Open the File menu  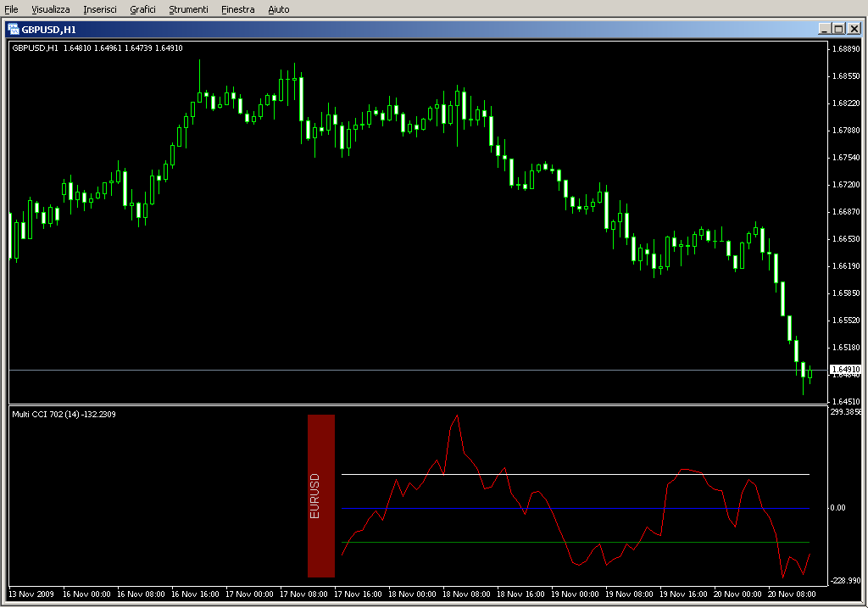coord(11,9)
